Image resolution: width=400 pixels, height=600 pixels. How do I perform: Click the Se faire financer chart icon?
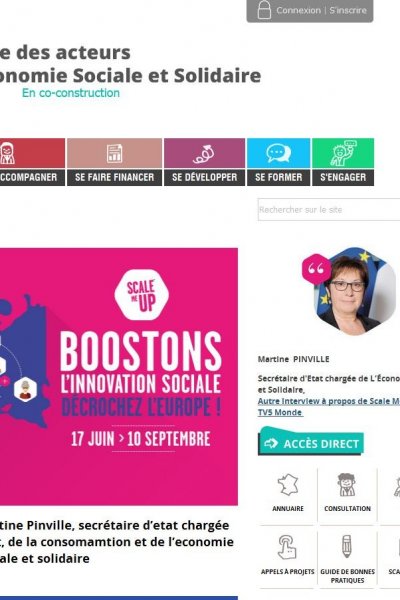[114, 153]
